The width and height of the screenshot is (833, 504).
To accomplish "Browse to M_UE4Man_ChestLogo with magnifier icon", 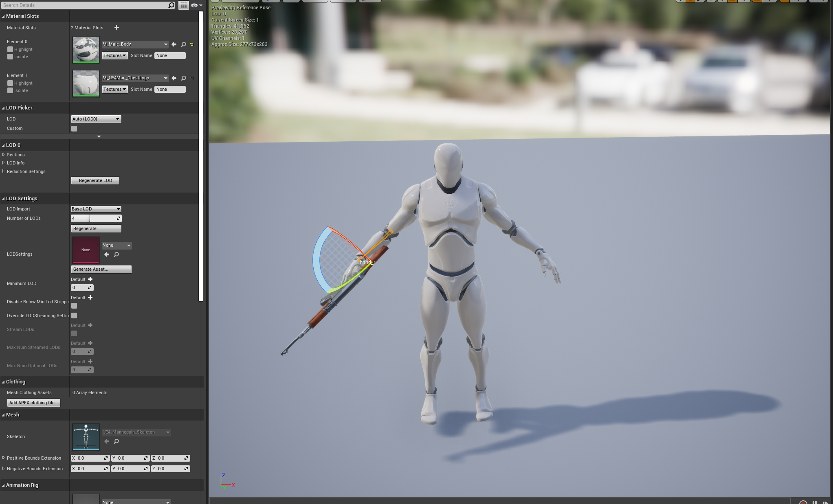I will pos(183,78).
